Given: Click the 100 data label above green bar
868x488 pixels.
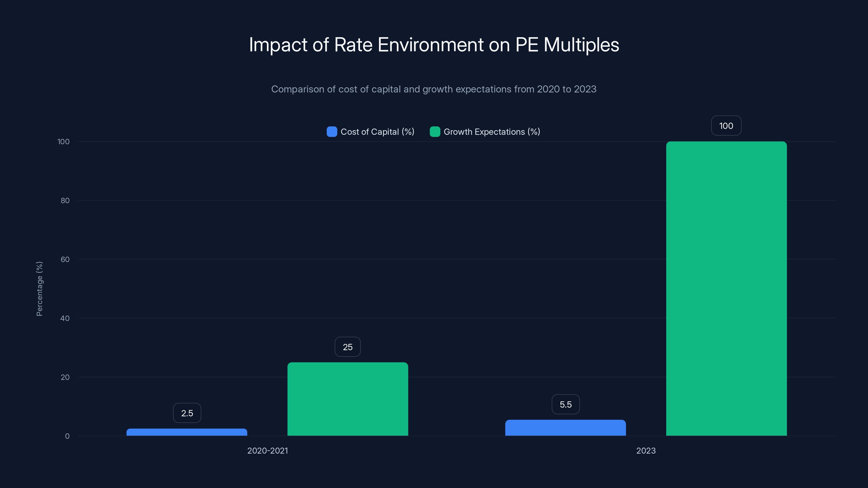Looking at the screenshot, I should 726,126.
